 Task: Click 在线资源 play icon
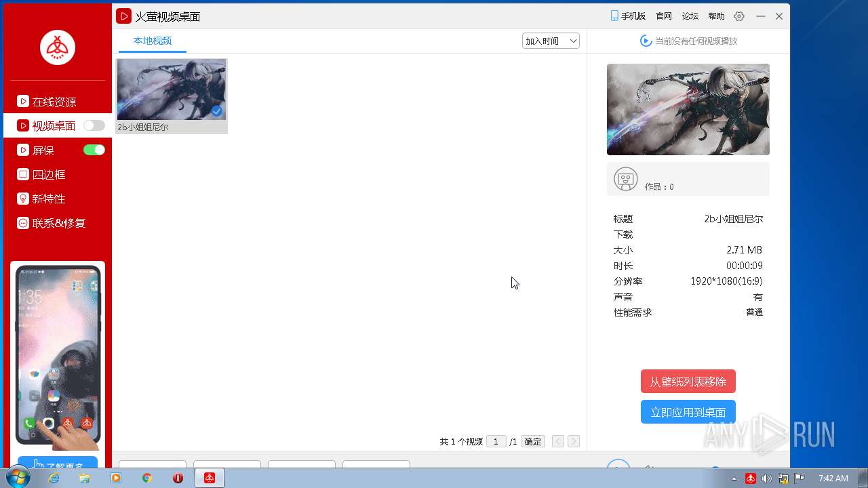23,102
